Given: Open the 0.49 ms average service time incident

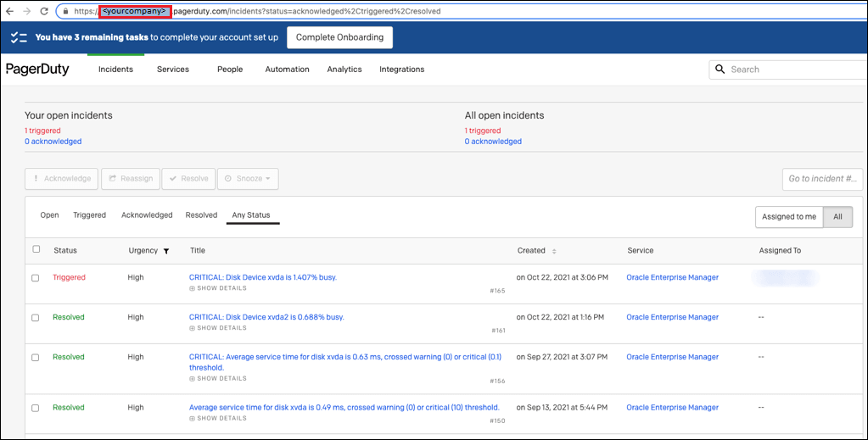Looking at the screenshot, I should pos(344,407).
